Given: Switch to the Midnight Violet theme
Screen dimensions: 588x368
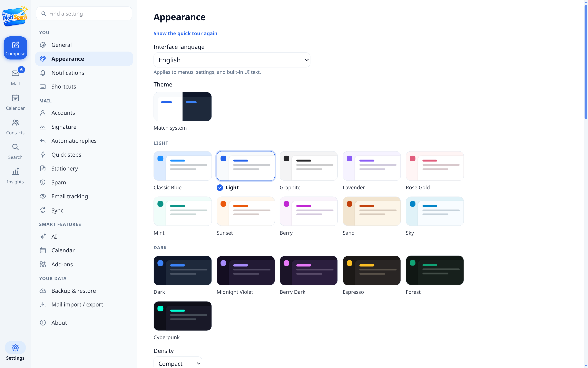Looking at the screenshot, I should (x=246, y=270).
